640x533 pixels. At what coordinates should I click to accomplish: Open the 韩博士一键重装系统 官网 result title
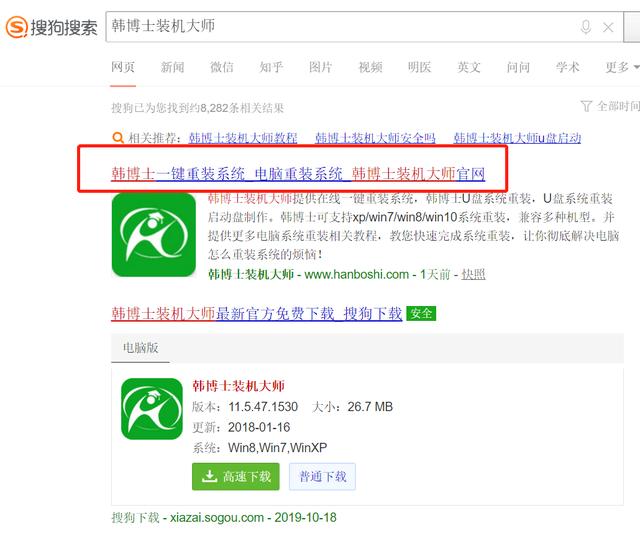[x=298, y=174]
